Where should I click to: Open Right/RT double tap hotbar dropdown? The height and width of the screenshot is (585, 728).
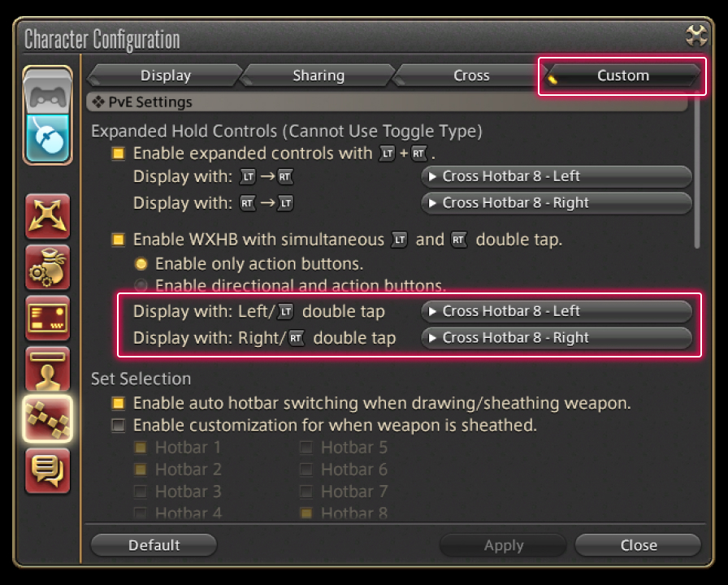click(x=557, y=338)
